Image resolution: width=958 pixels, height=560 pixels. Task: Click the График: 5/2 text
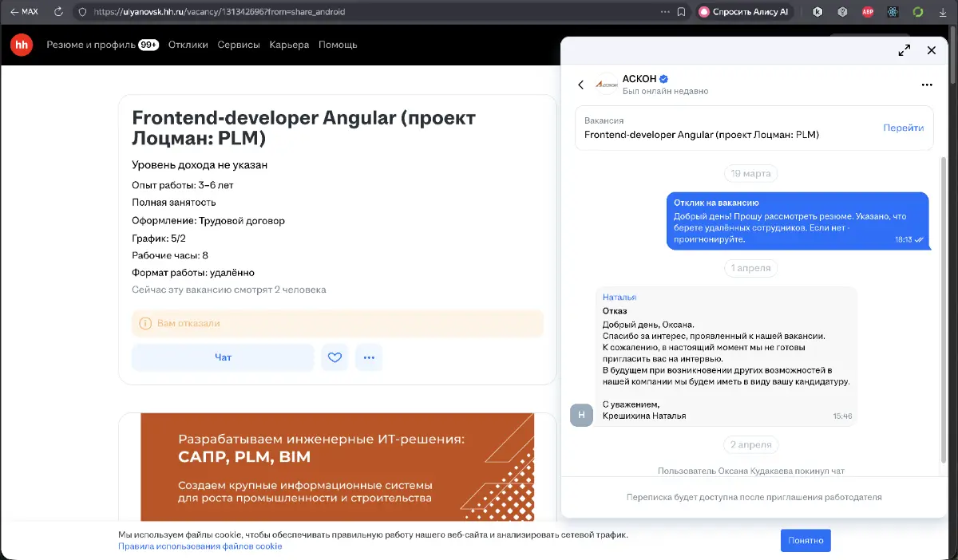tap(159, 238)
